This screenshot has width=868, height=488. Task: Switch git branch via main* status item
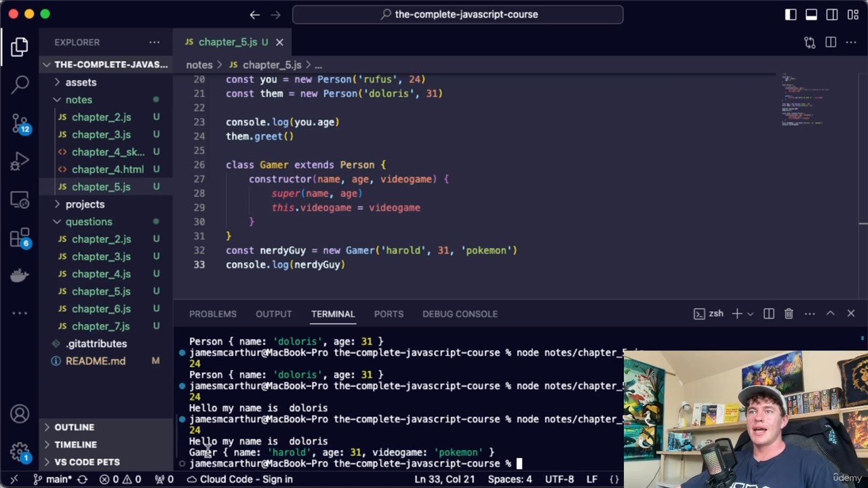[x=52, y=479]
